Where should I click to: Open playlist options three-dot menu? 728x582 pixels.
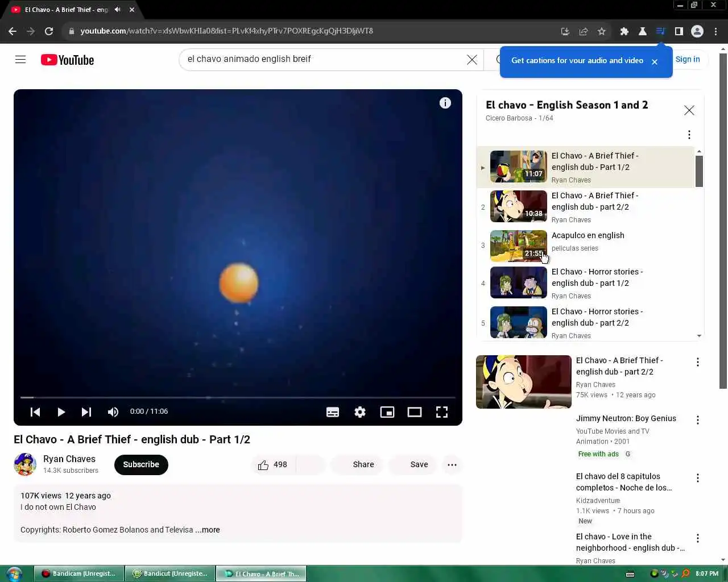[689, 135]
